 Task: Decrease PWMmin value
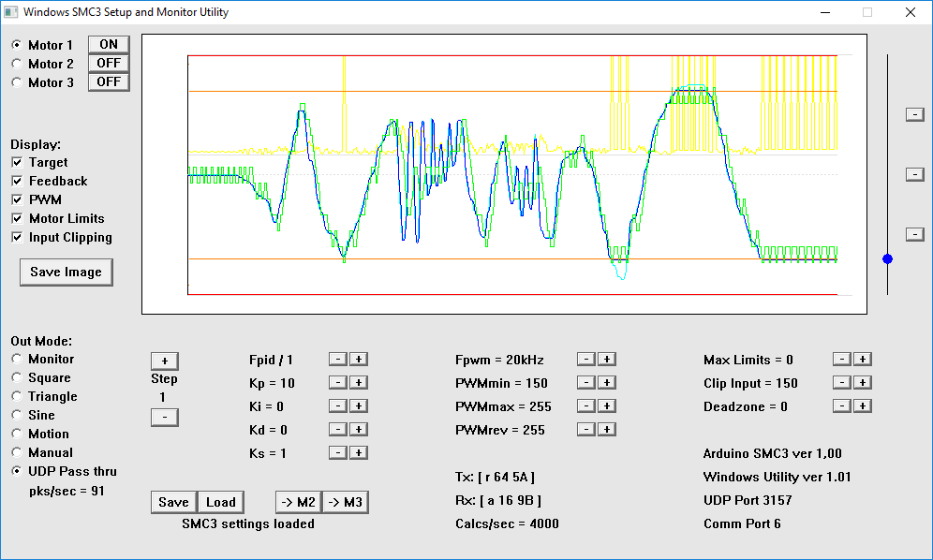tap(585, 383)
